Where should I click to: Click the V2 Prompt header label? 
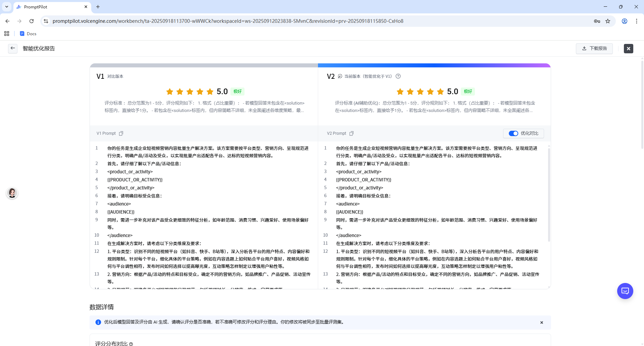coord(336,133)
